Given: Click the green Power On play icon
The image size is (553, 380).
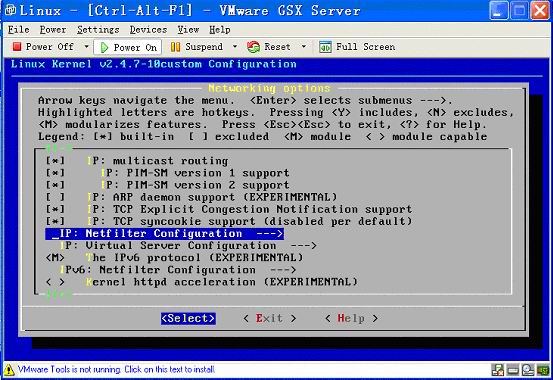Looking at the screenshot, I should pyautogui.click(x=104, y=47).
